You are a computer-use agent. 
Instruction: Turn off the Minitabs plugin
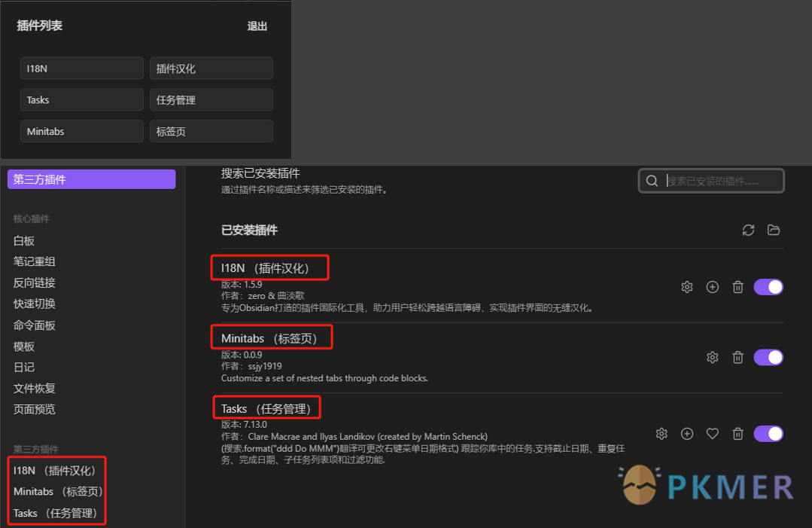pos(768,357)
